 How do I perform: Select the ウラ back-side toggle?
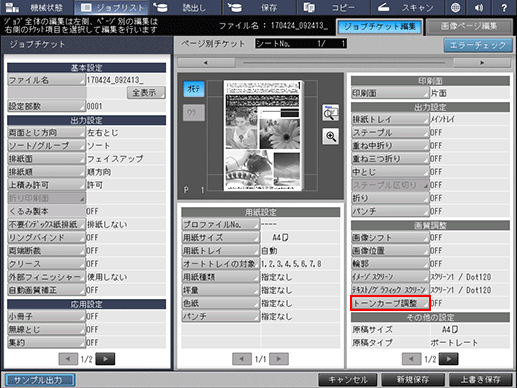(194, 113)
